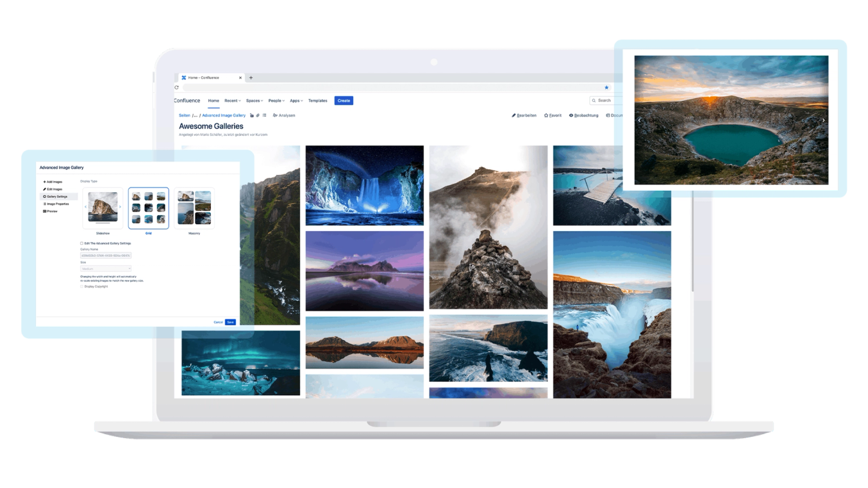
Task: Open the Size dropdown showing Medium
Action: 106,269
